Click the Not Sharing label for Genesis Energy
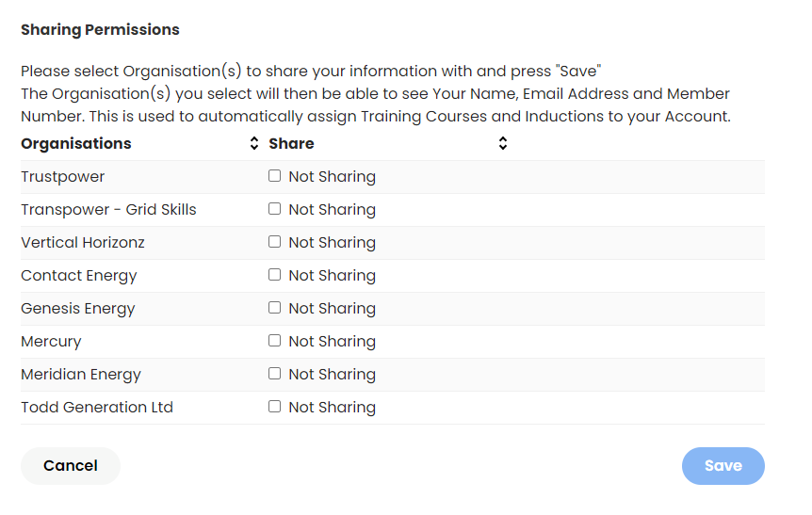 point(332,309)
